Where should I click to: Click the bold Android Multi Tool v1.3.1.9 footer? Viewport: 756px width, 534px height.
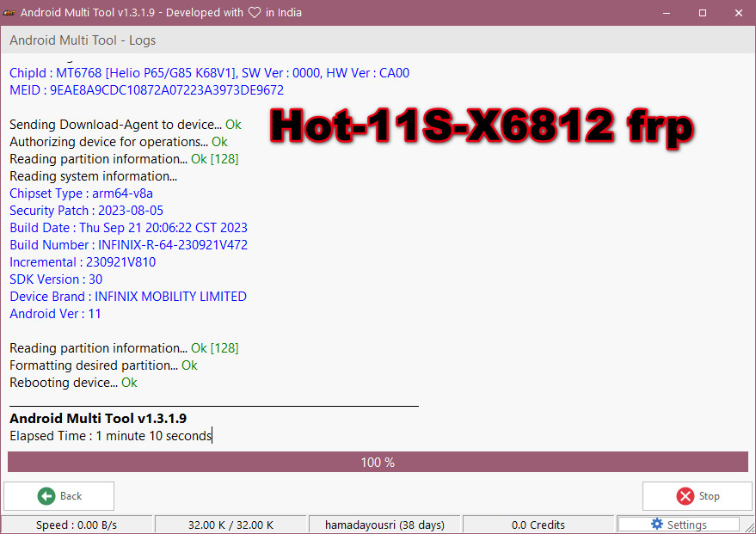[x=98, y=418]
